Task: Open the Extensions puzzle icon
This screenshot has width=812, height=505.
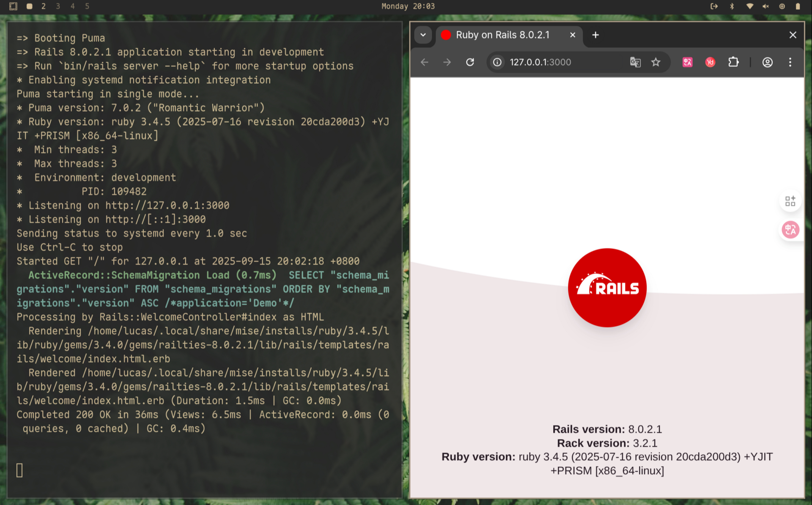Action: coord(733,62)
